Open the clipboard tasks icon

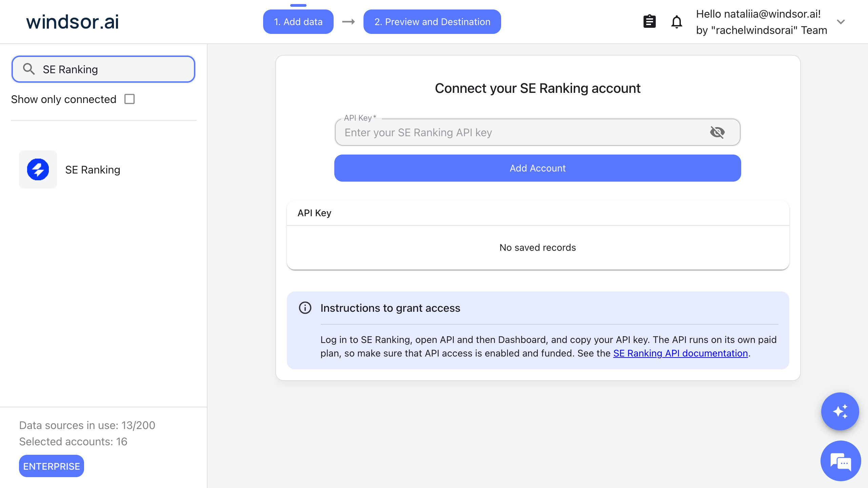point(649,22)
